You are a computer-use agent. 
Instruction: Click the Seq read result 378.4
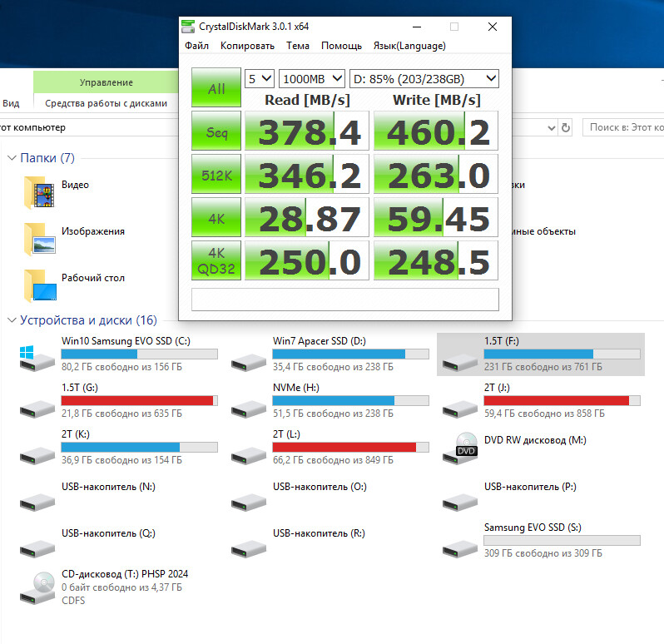307,131
